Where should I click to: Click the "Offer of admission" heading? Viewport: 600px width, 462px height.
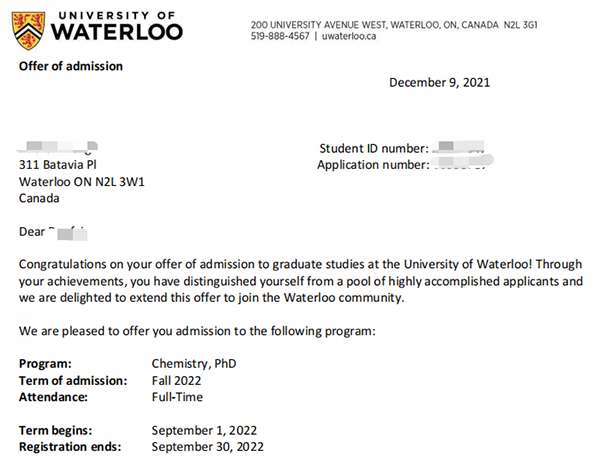point(71,66)
